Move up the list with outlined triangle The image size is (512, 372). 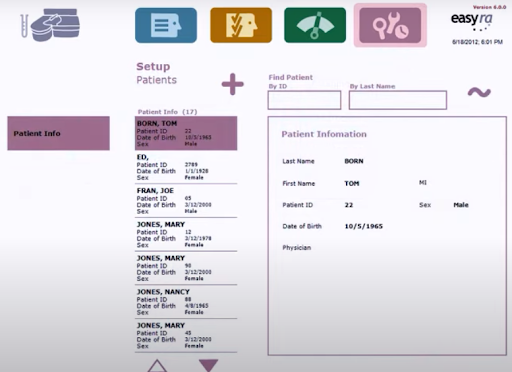point(157,366)
